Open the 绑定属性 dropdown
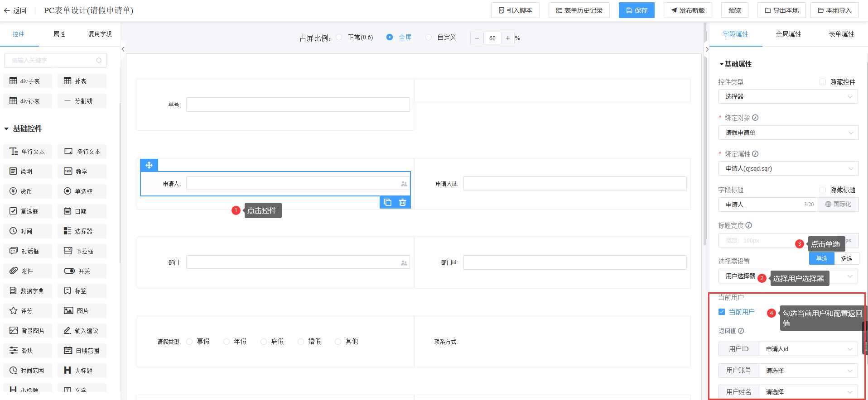868x400 pixels. (x=788, y=168)
